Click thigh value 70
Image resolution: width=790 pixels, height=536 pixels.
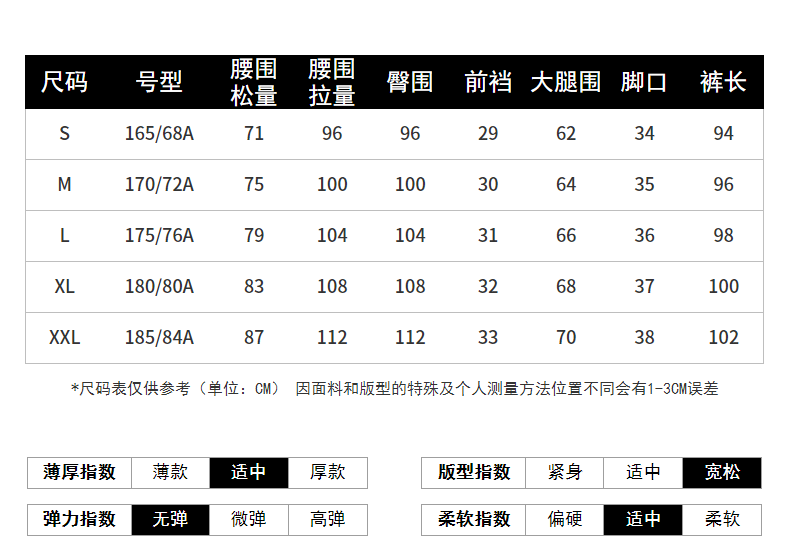point(566,338)
